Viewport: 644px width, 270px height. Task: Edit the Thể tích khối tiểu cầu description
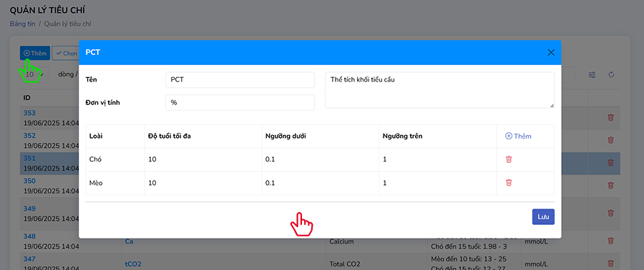(439, 90)
